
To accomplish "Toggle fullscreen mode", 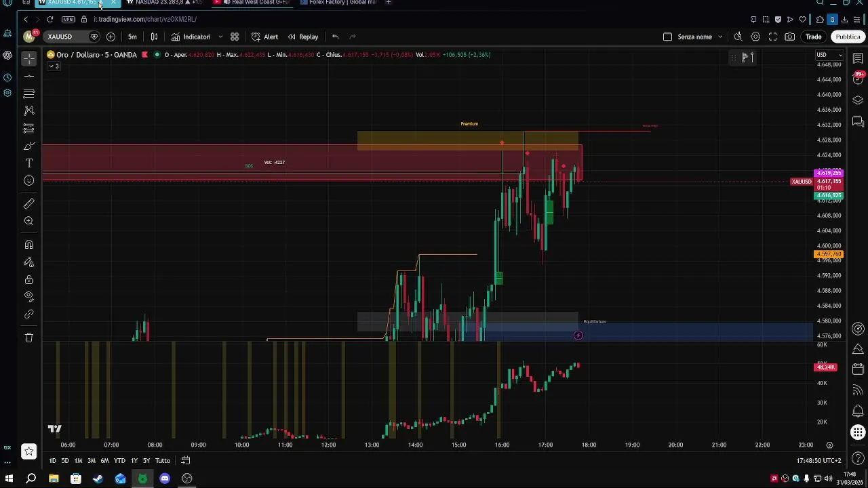I will click(772, 37).
